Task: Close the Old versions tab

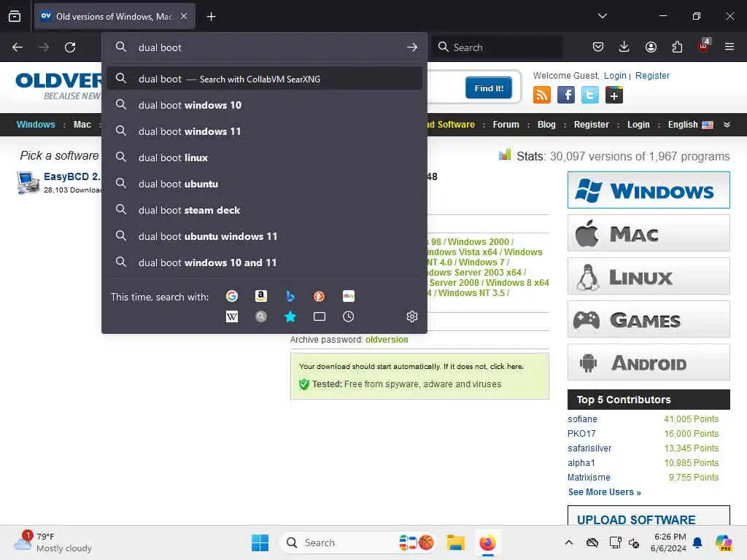Action: (184, 16)
